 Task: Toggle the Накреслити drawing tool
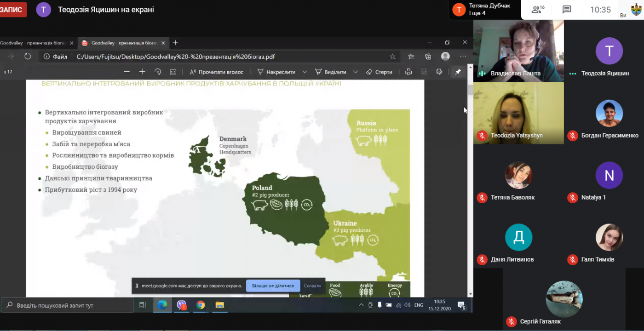click(x=276, y=72)
